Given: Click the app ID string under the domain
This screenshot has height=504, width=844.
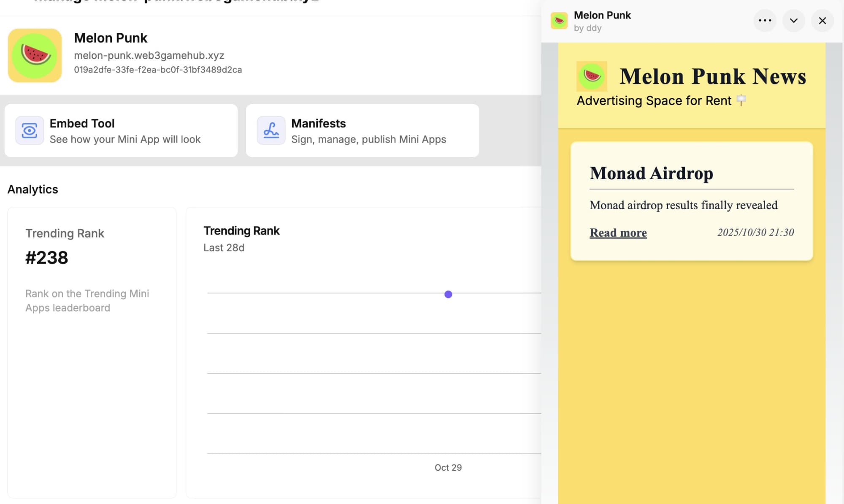Looking at the screenshot, I should click(x=158, y=70).
